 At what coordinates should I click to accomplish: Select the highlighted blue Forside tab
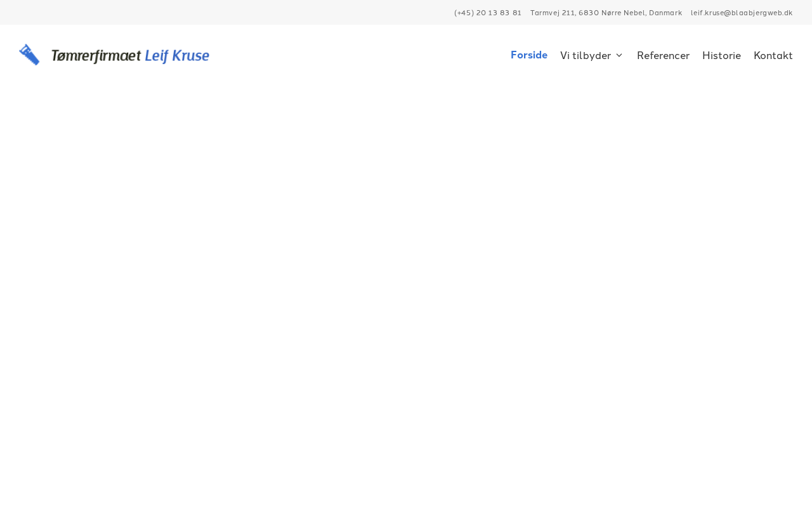click(x=529, y=55)
